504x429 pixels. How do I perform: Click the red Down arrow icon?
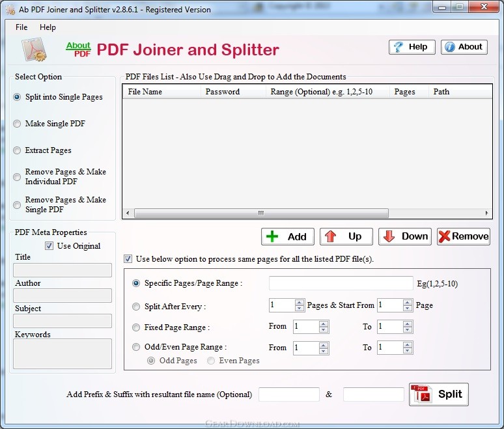click(389, 236)
